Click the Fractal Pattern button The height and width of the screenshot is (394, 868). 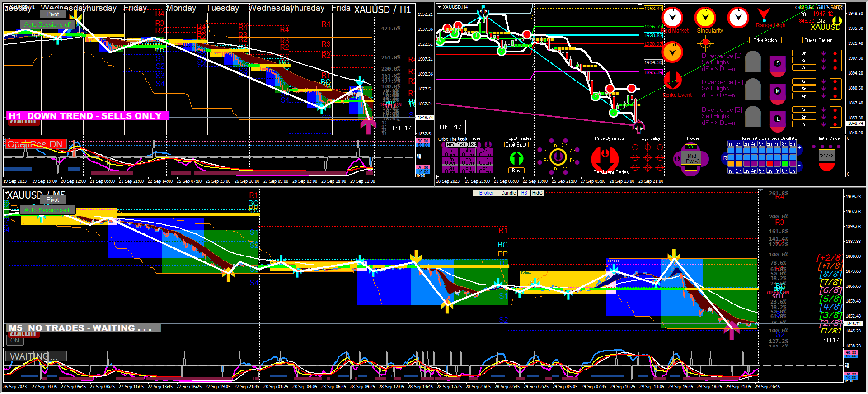[x=819, y=40]
